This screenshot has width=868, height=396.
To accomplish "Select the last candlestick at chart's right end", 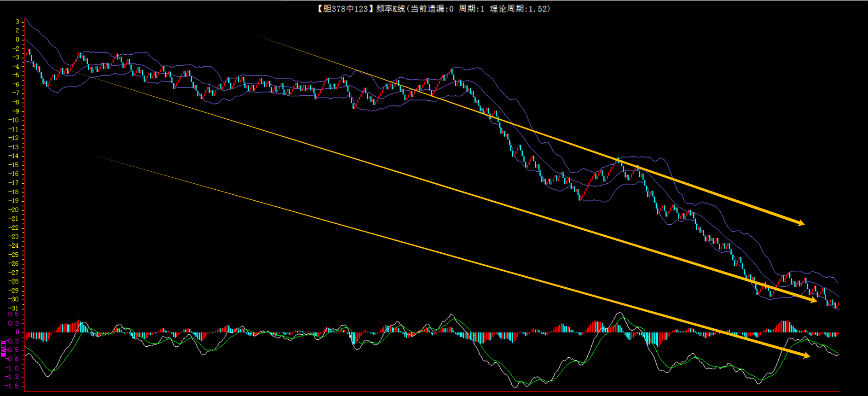I will point(838,304).
